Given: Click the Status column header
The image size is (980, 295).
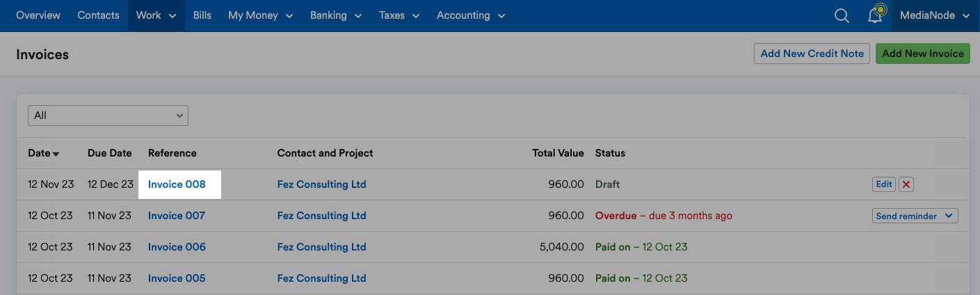Looking at the screenshot, I should point(610,153).
